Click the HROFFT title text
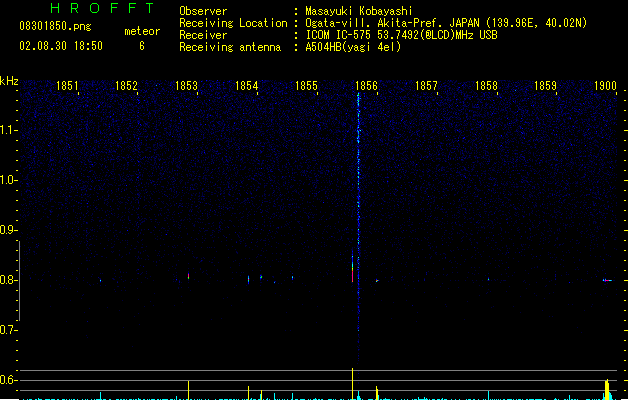This screenshot has height=400, width=629. click(103, 8)
